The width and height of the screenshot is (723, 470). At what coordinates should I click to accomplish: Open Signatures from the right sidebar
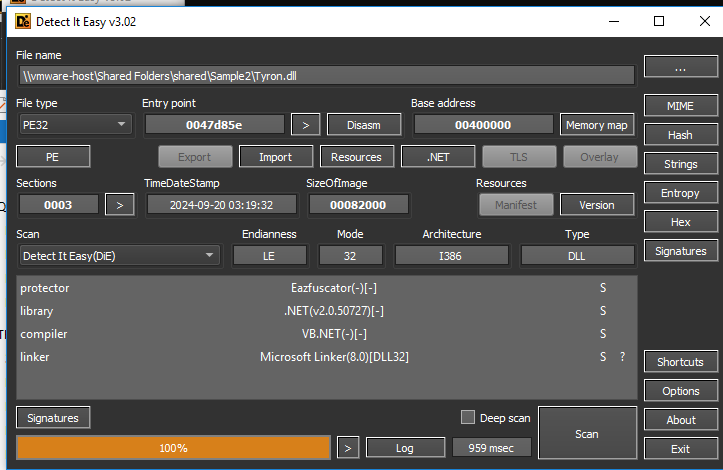pyautogui.click(x=681, y=251)
